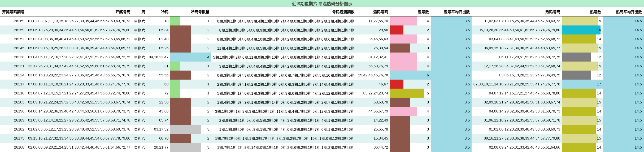644x152 pixels.
Task: Click period number 26259
Action: tap(19, 30)
